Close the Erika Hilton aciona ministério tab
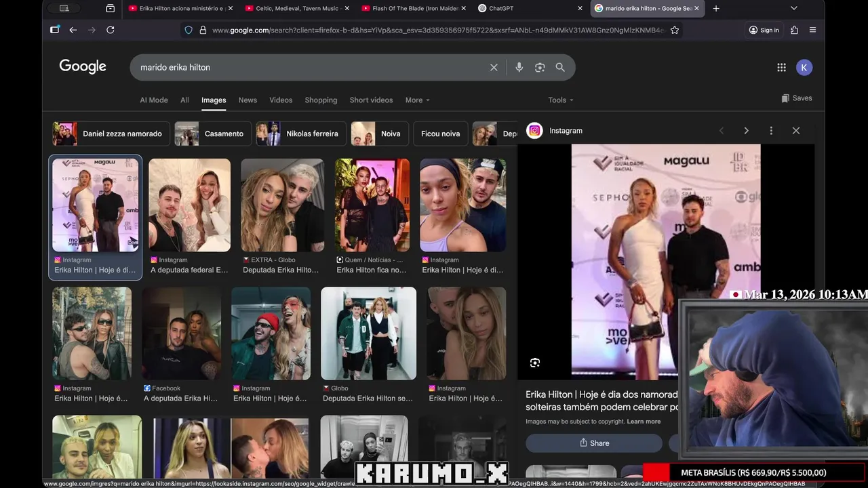 click(231, 8)
